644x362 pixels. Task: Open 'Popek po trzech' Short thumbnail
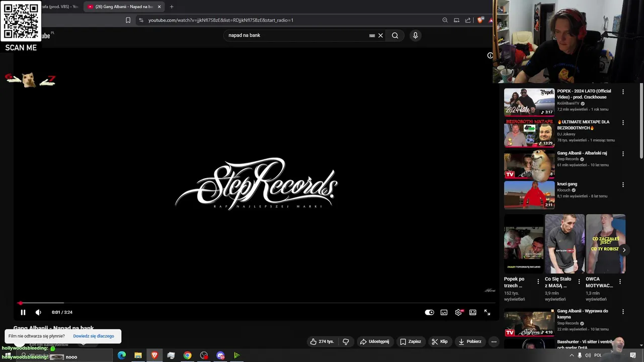point(524,244)
